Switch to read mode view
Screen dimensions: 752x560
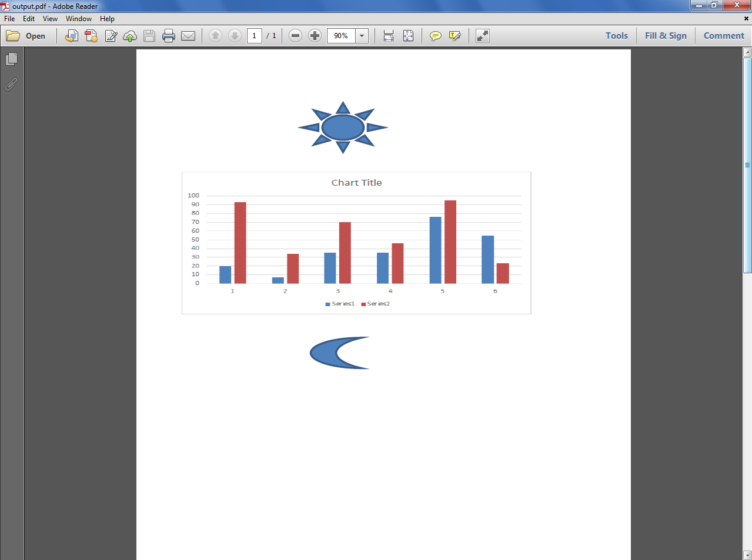483,36
